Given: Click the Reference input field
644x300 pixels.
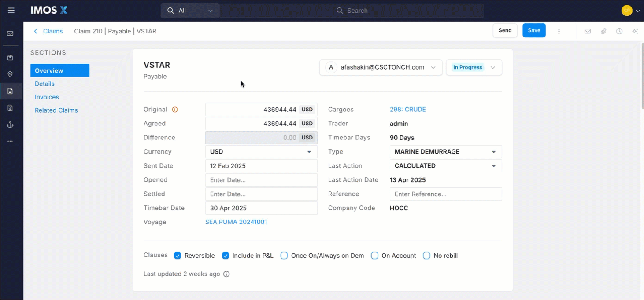Looking at the screenshot, I should tap(446, 194).
